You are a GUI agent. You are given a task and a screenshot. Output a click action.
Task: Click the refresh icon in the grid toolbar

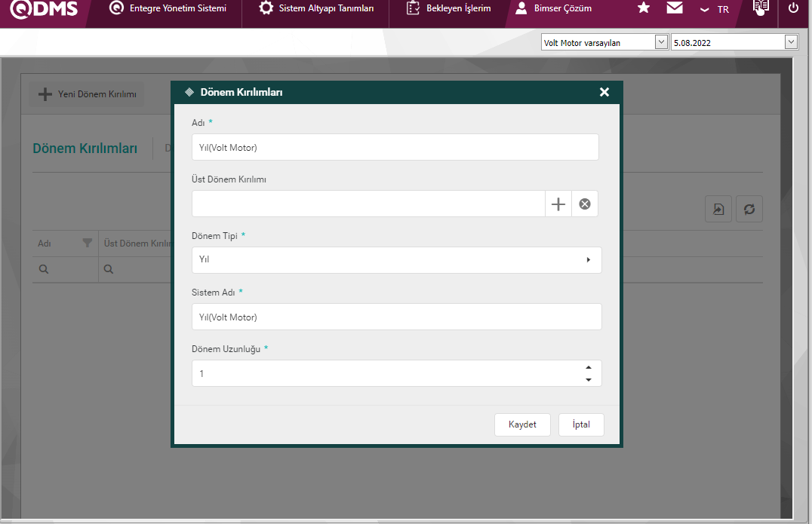click(749, 210)
